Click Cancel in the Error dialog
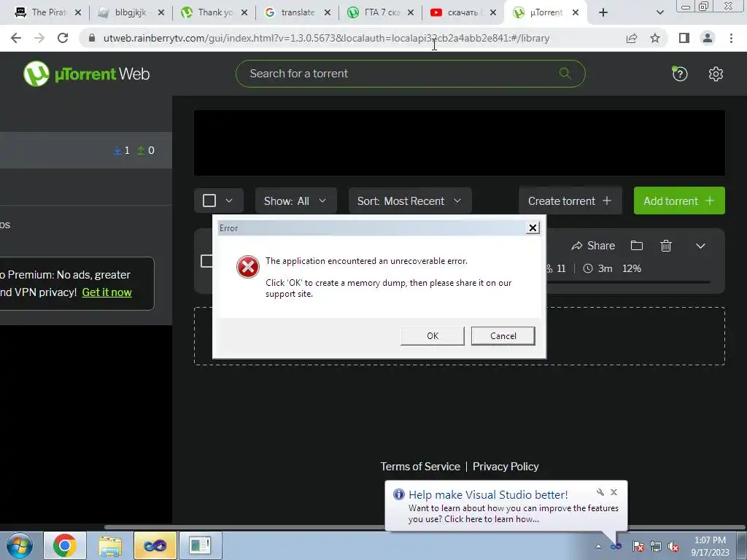This screenshot has height=560, width=747. [x=503, y=335]
